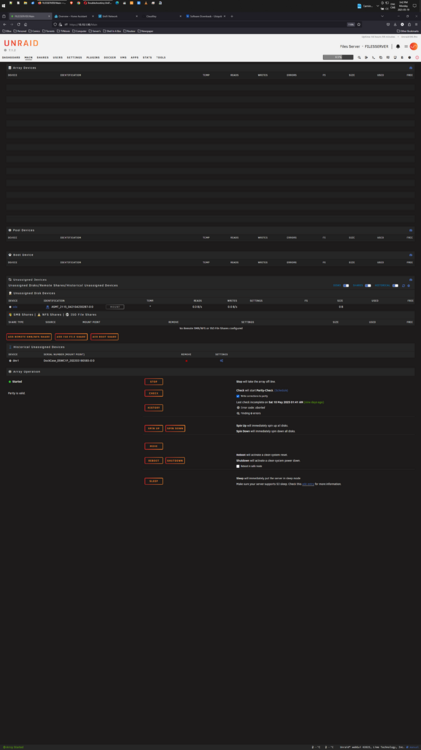Click Add Remote SMB/NFS Share button

[x=29, y=337]
